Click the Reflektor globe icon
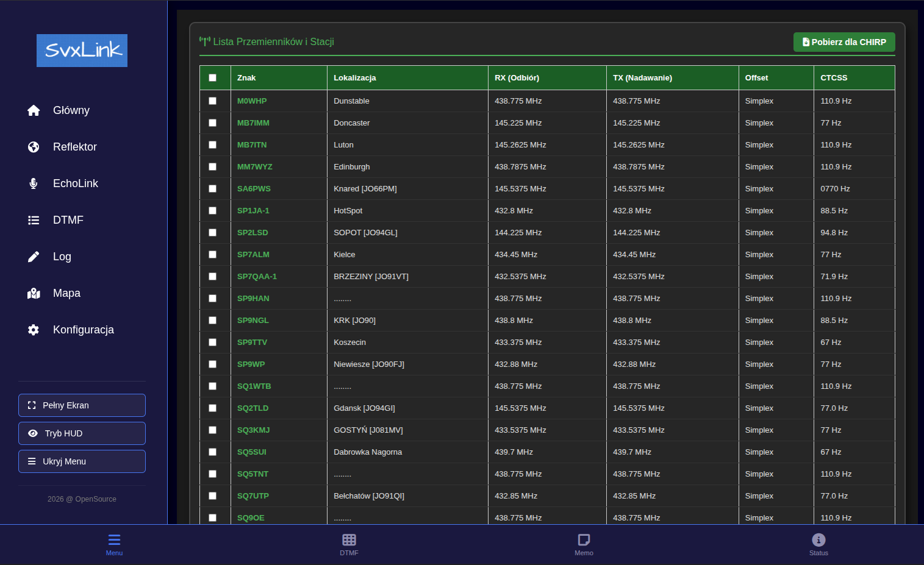924x565 pixels. [34, 147]
